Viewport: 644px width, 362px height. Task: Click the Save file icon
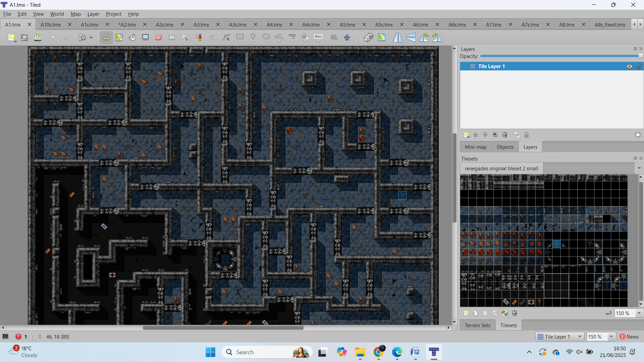pos(38,38)
